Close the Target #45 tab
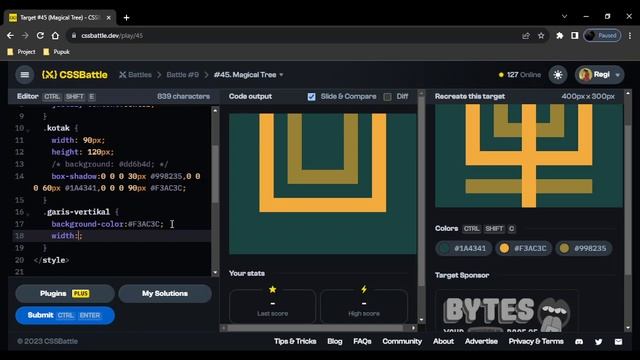The height and width of the screenshot is (360, 640). click(x=109, y=18)
